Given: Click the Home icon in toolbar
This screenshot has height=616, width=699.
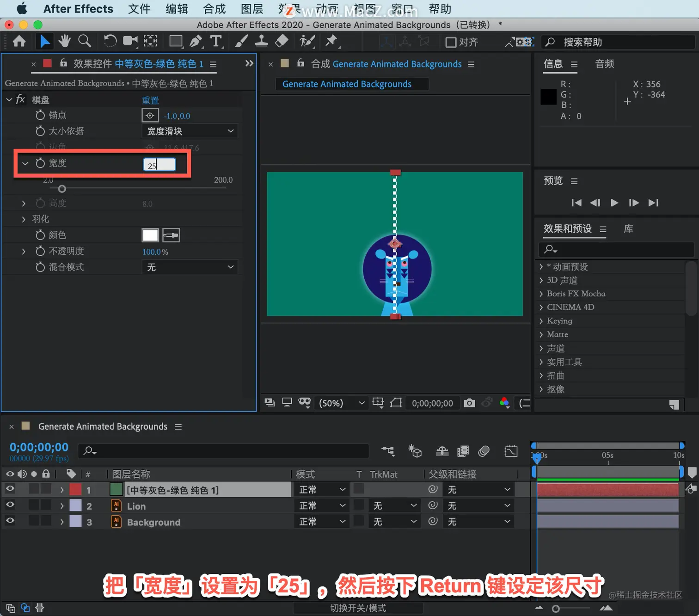Looking at the screenshot, I should [x=19, y=42].
